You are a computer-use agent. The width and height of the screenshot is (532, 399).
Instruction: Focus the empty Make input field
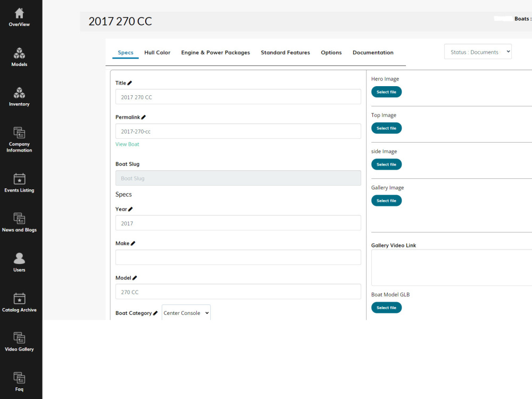pos(238,257)
